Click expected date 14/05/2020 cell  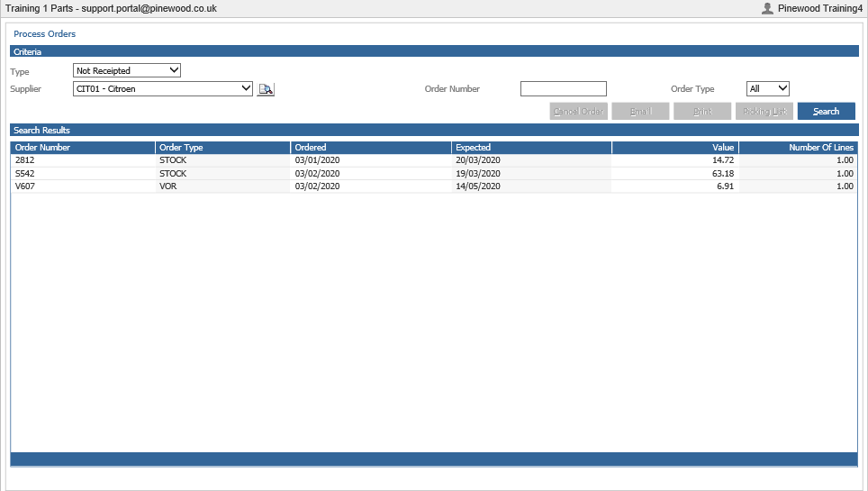[x=531, y=186]
